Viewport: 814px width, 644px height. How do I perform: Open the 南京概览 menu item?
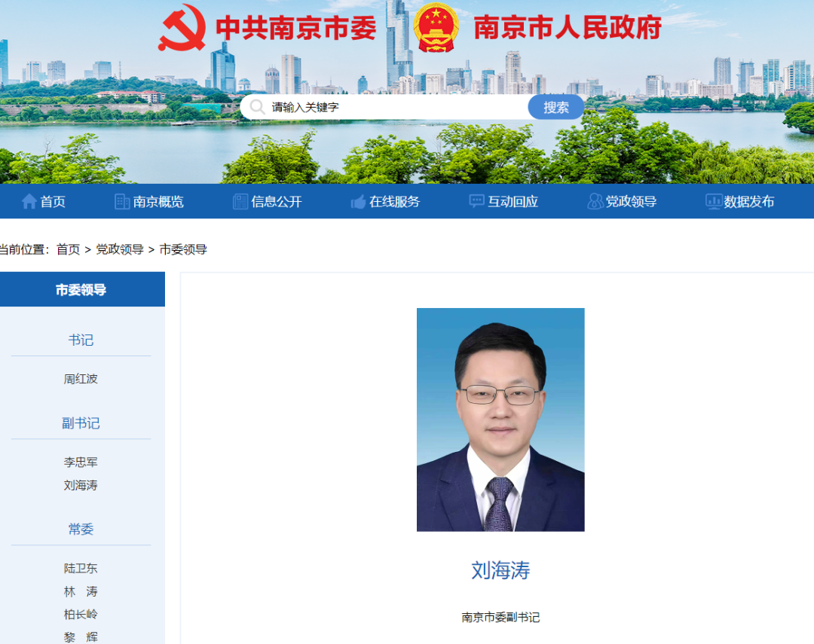[x=158, y=201]
